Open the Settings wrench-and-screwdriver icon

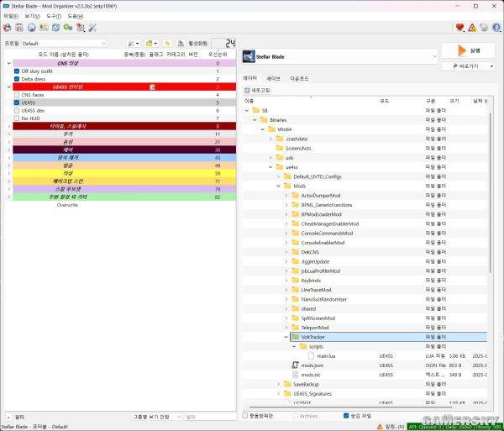click(92, 28)
